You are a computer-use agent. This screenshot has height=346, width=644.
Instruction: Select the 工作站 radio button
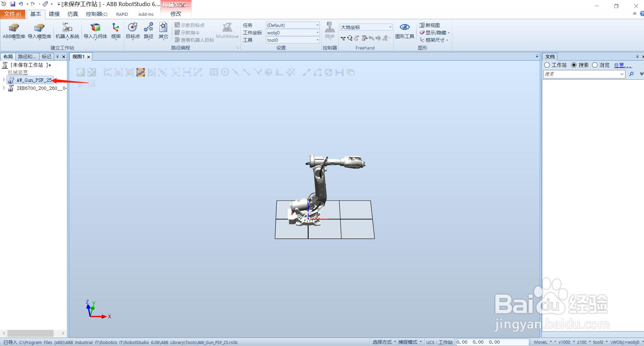(547, 65)
